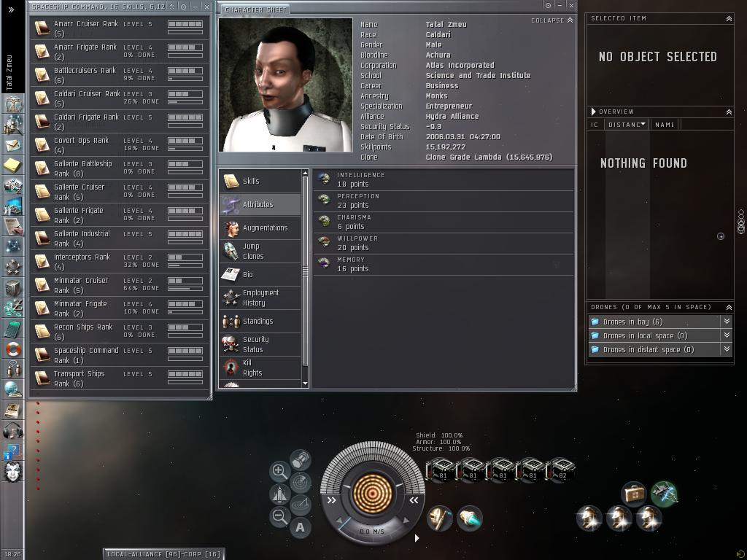
Task: Click the speed bar showing 0.0 M/S
Action: pos(371,532)
